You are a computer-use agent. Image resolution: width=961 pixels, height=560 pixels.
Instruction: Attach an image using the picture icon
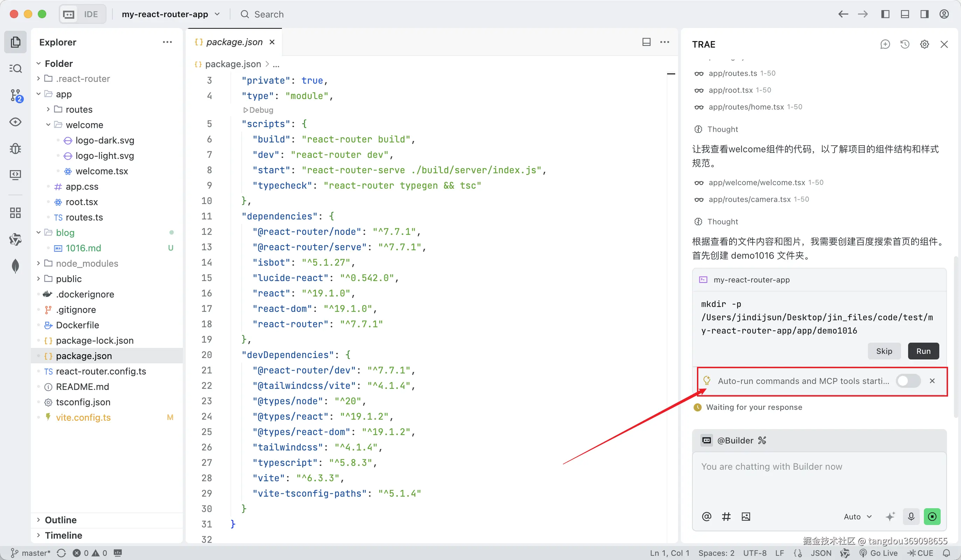click(x=746, y=517)
